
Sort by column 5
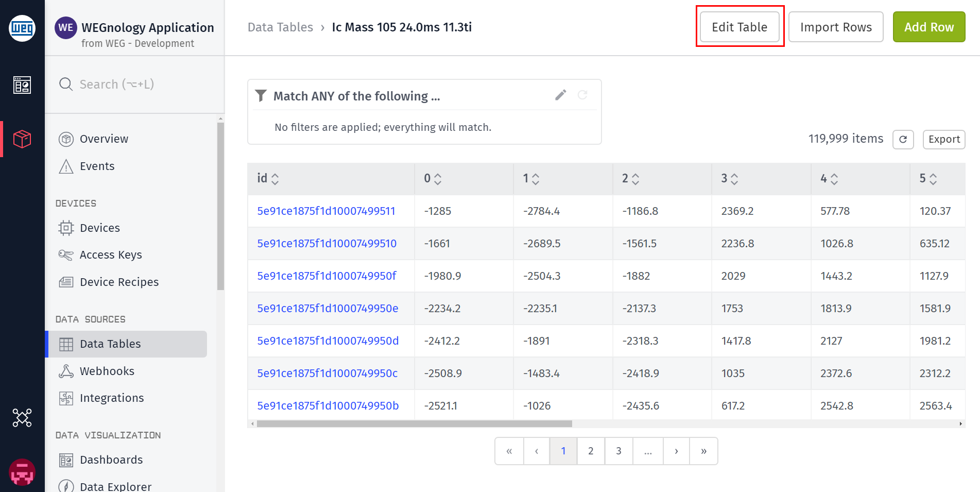click(933, 179)
